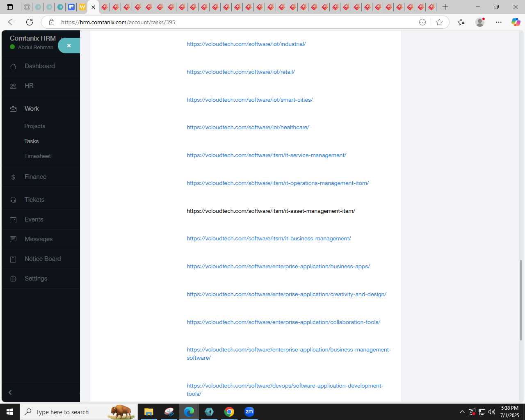Open the itsm/it-business-management link
Image resolution: width=525 pixels, height=420 pixels.
click(269, 238)
